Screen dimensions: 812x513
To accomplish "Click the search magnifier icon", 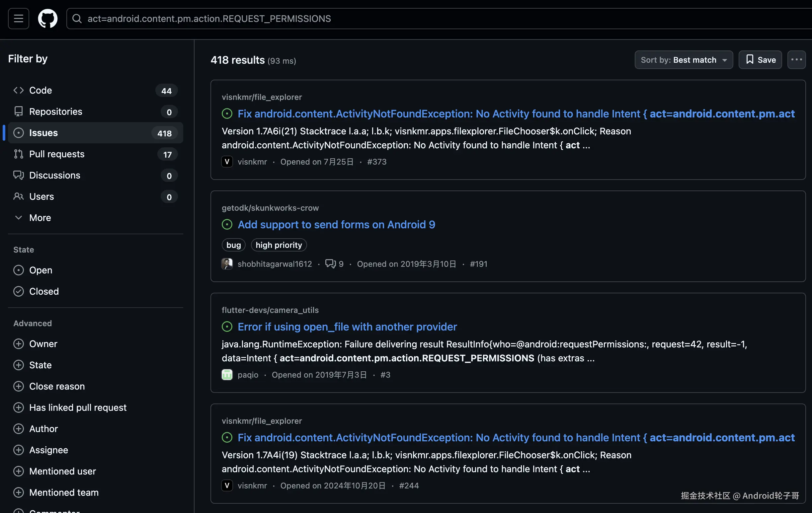I will tap(77, 19).
